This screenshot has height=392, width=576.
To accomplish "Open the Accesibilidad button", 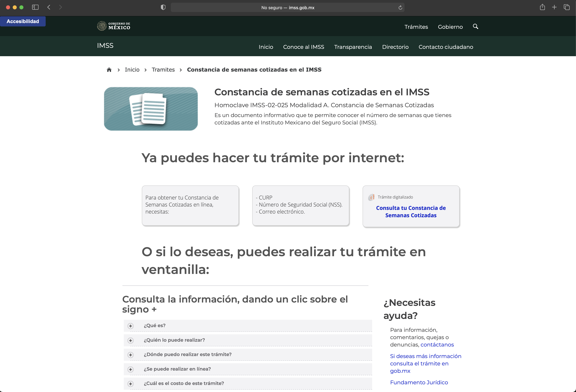I will 23,21.
